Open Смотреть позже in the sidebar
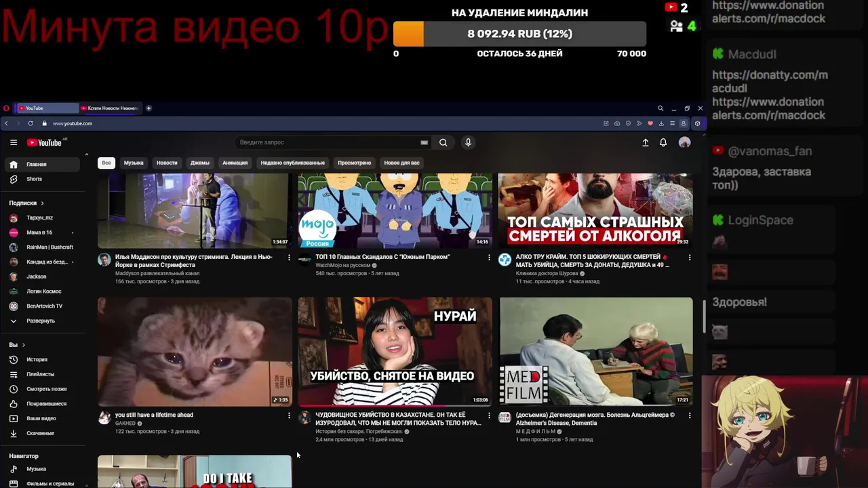This screenshot has height=488, width=868. (42, 389)
